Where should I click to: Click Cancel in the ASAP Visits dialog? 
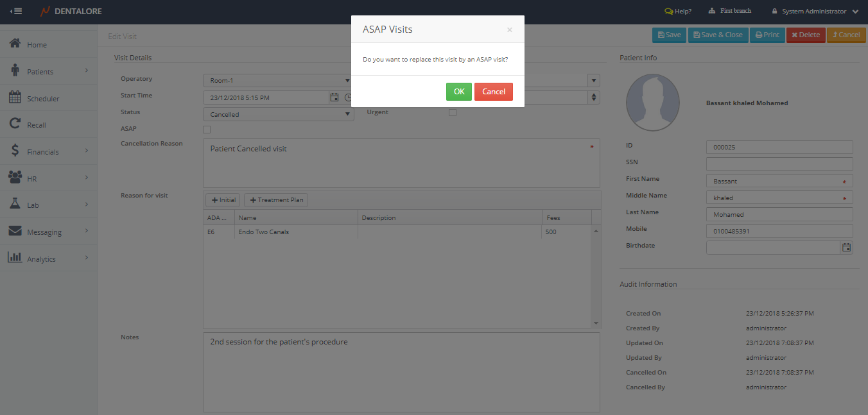[x=493, y=92]
